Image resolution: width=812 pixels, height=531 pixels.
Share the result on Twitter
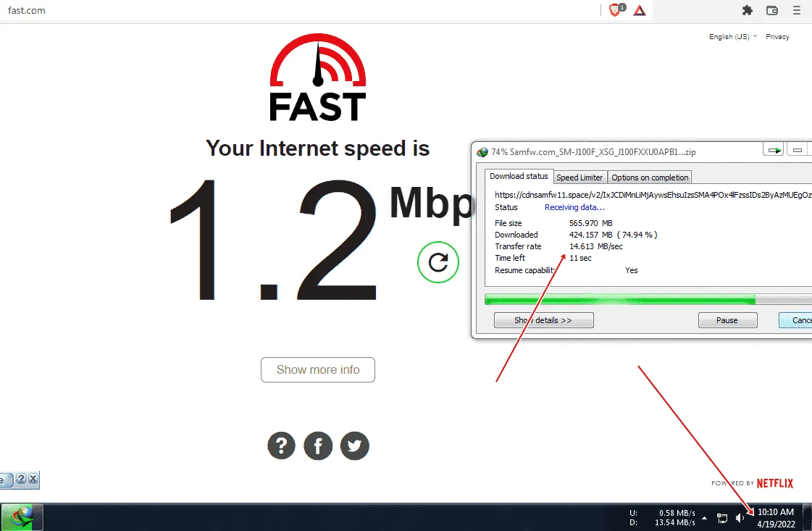[355, 446]
